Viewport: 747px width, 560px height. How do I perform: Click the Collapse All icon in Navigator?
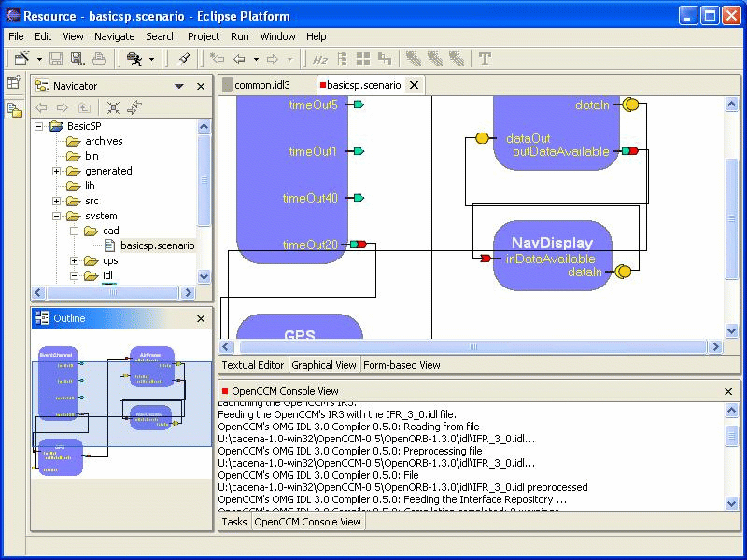point(114,107)
